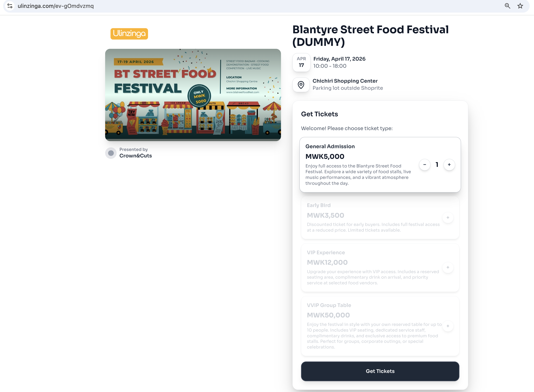Increase General Admission ticket quantity
Screen dimensions: 534x392
449,165
